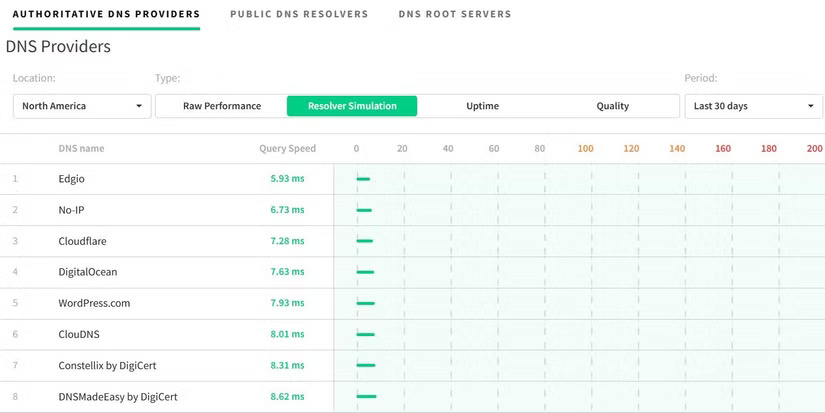Open the No-IP provider row

412,210
